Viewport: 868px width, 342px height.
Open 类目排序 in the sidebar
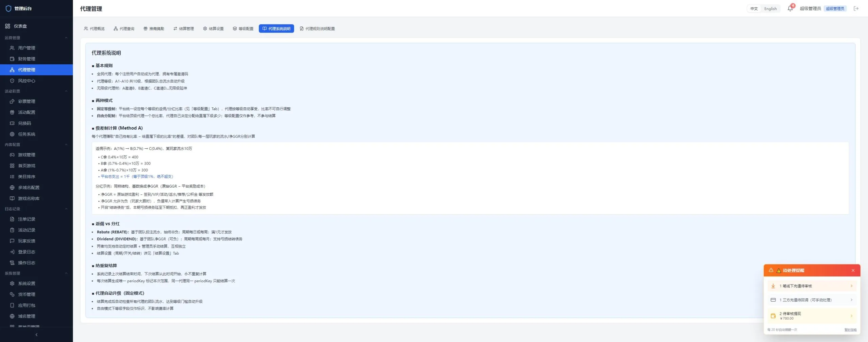[x=36, y=176]
